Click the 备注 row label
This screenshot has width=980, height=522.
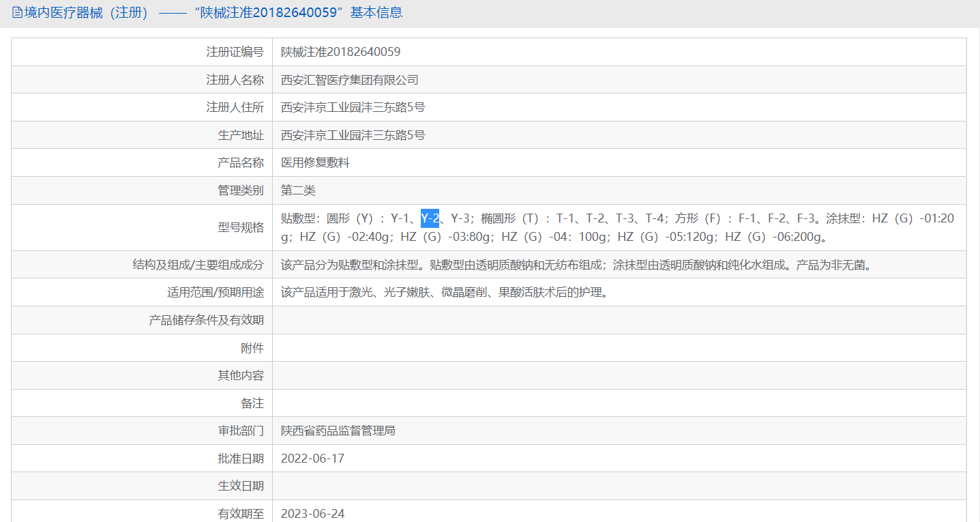(252, 403)
